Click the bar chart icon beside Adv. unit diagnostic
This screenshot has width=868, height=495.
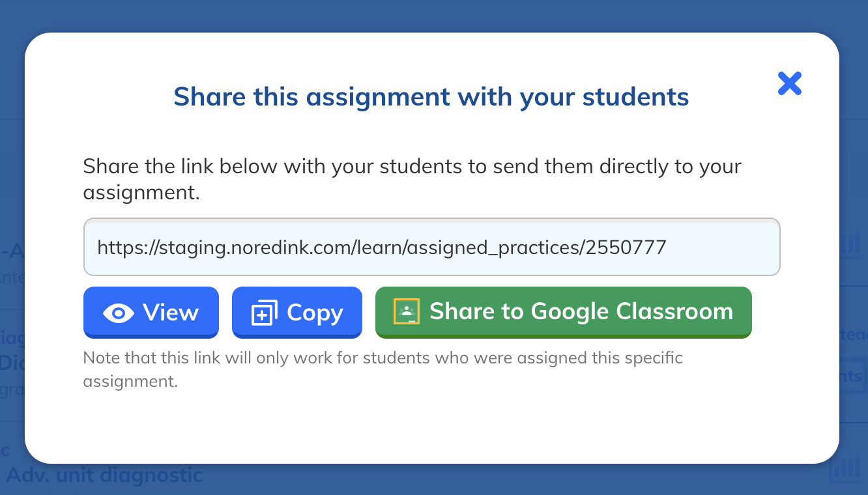point(845,470)
